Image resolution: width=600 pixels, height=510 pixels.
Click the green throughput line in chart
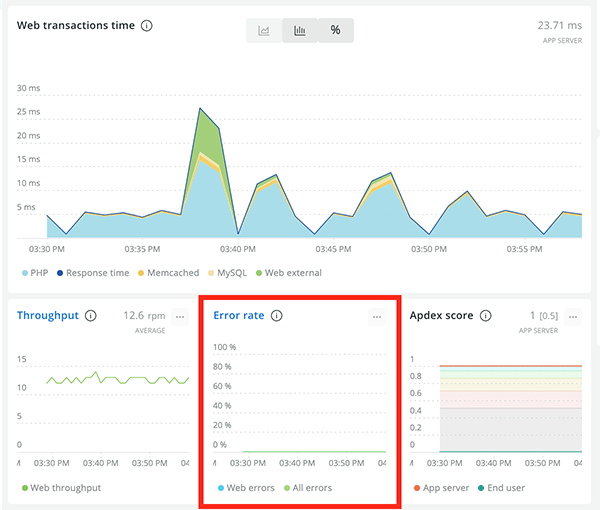coord(118,379)
